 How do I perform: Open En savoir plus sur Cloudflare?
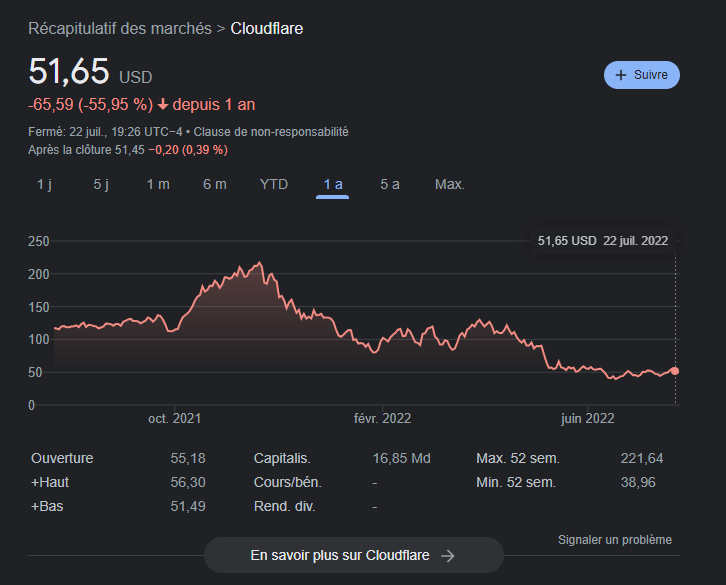point(354,555)
